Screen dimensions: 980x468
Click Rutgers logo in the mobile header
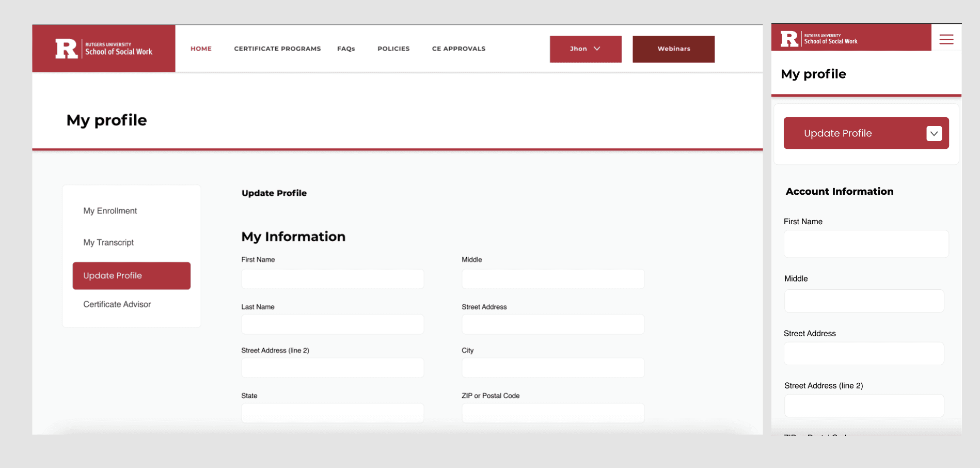(819, 38)
